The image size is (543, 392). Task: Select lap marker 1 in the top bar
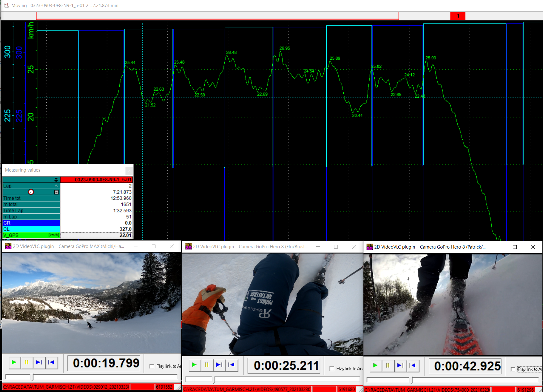coord(458,16)
